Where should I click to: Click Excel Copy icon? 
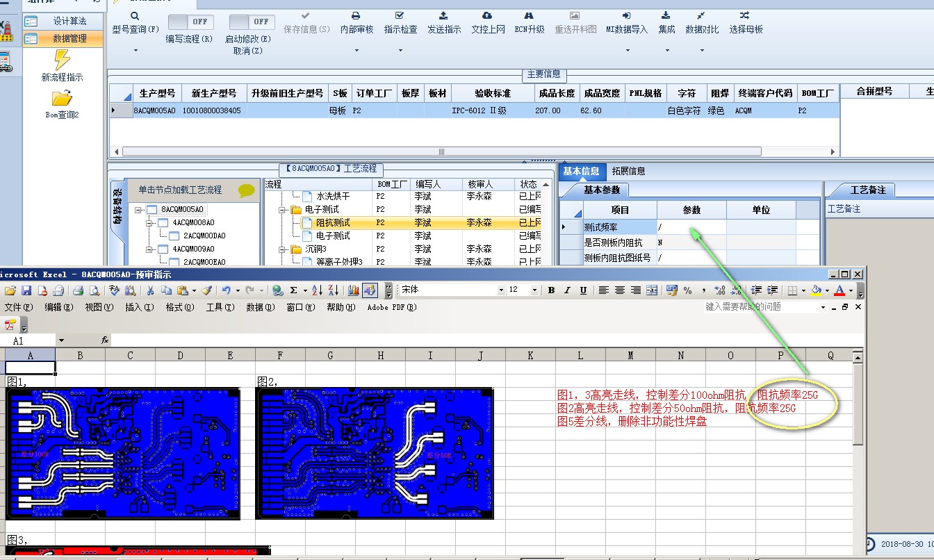point(166,290)
